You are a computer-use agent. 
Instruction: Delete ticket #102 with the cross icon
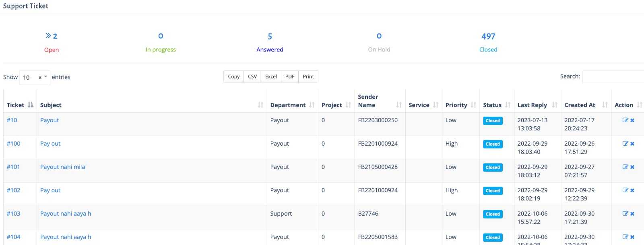click(632, 190)
